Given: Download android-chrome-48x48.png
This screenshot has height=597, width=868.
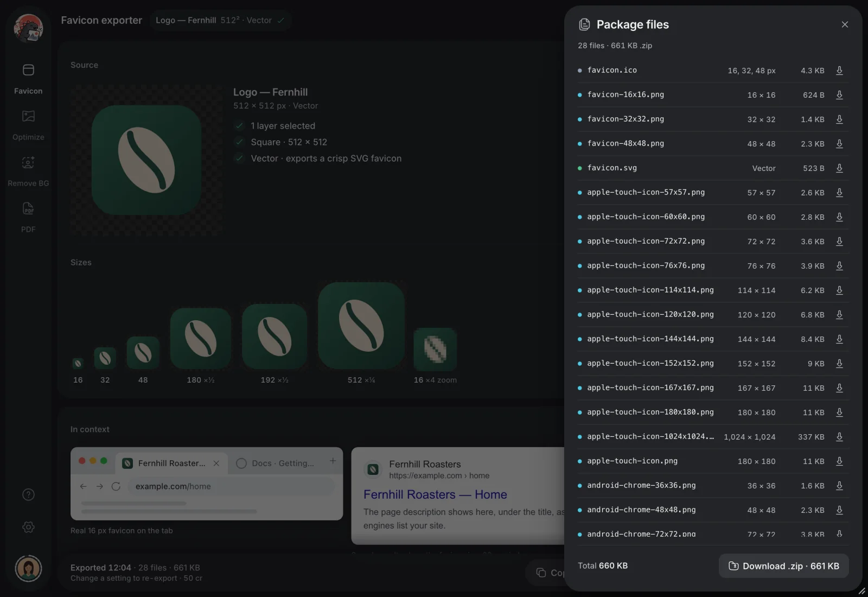Looking at the screenshot, I should click(x=839, y=510).
